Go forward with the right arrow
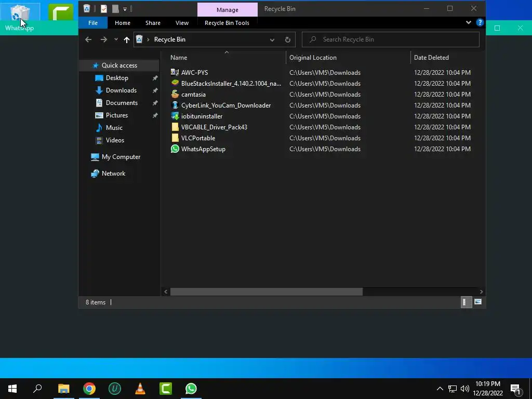This screenshot has height=399, width=532. (x=104, y=39)
